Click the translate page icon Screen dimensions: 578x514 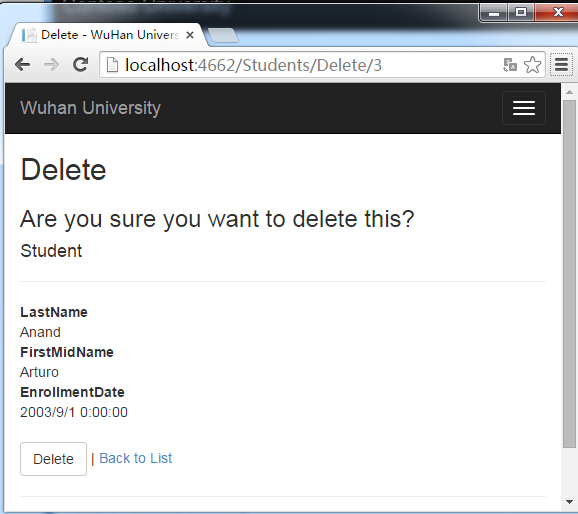pyautogui.click(x=510, y=65)
